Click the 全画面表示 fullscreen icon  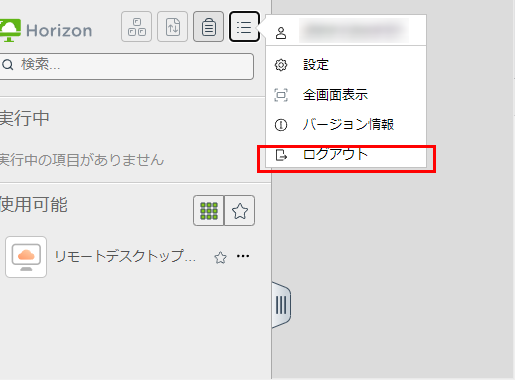(x=281, y=95)
